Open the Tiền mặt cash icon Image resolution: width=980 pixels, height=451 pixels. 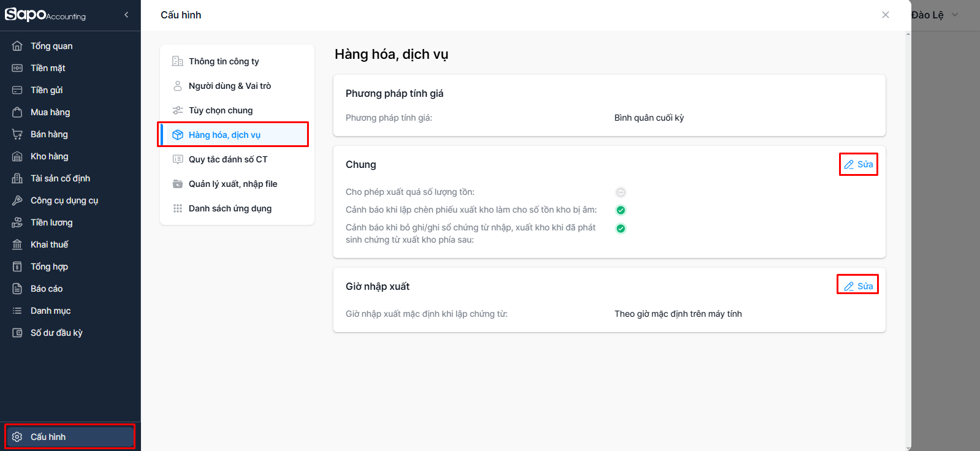pyautogui.click(x=17, y=68)
